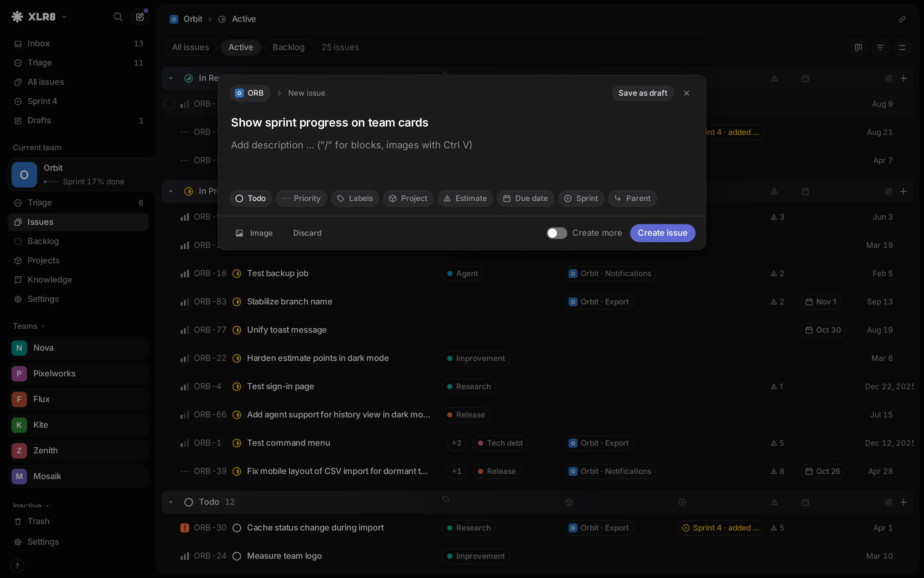Open Inbox in the sidebar
The image size is (924, 578).
tap(78, 44)
